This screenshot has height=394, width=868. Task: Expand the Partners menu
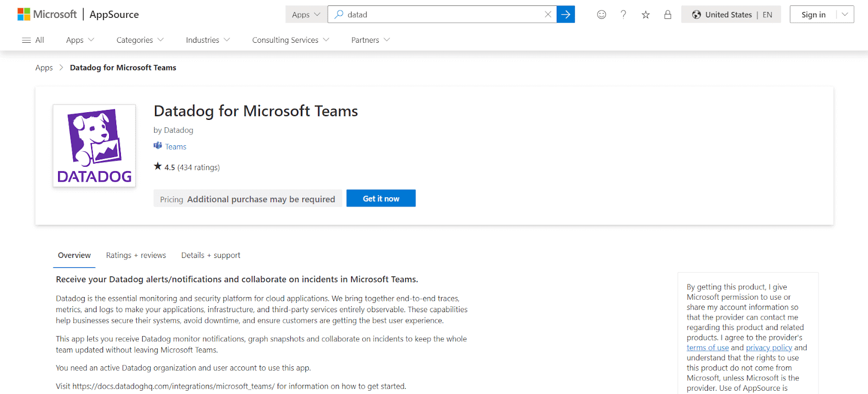point(371,40)
